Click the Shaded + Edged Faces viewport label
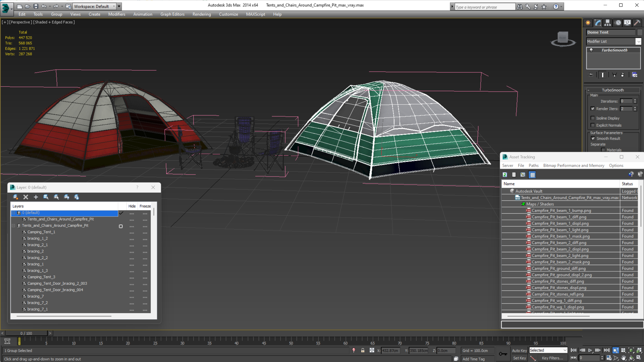Image resolution: width=644 pixels, height=362 pixels. (x=54, y=22)
